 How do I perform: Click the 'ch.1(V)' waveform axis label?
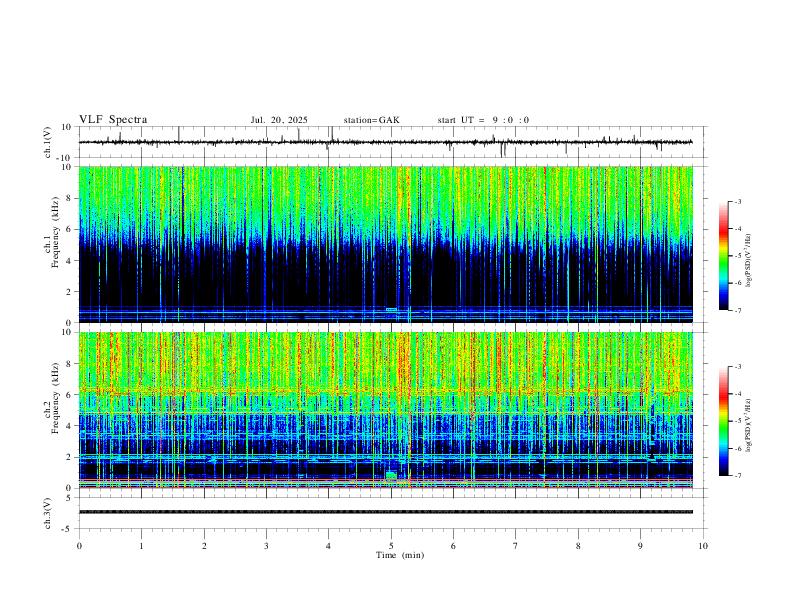[48, 142]
